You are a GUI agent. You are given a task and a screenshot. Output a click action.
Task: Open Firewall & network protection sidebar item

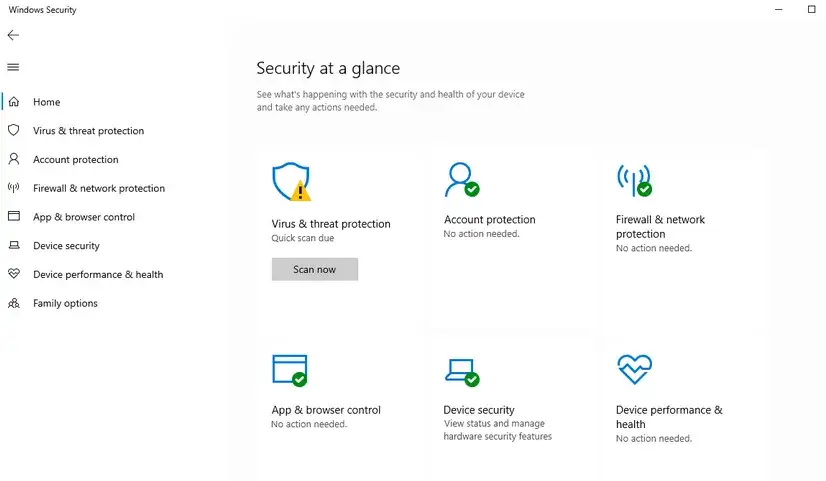pyautogui.click(x=98, y=188)
